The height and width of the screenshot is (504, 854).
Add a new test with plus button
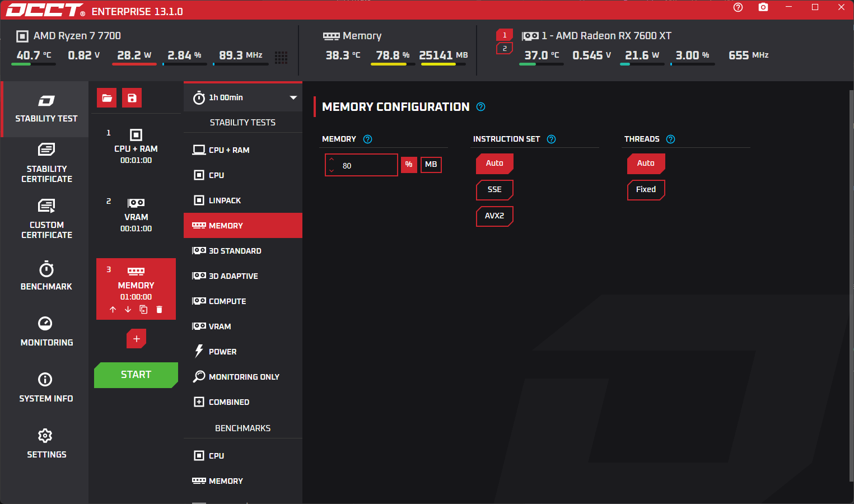pos(136,339)
